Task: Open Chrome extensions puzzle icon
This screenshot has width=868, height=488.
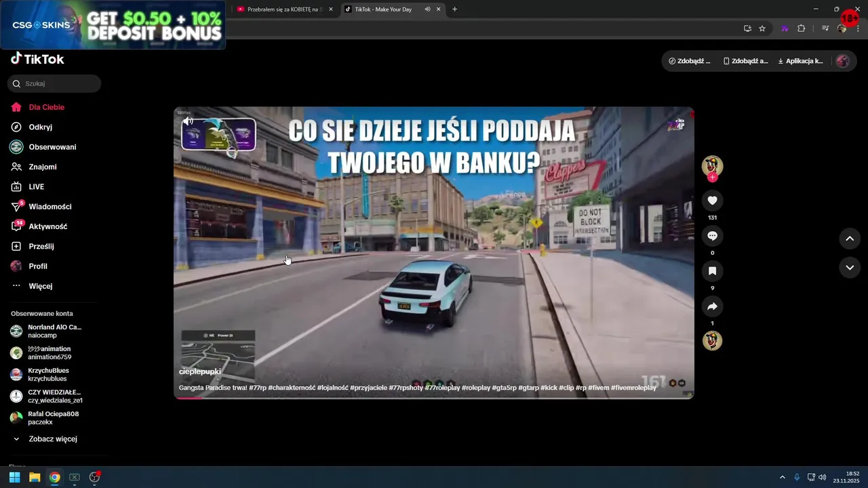Action: [801, 28]
